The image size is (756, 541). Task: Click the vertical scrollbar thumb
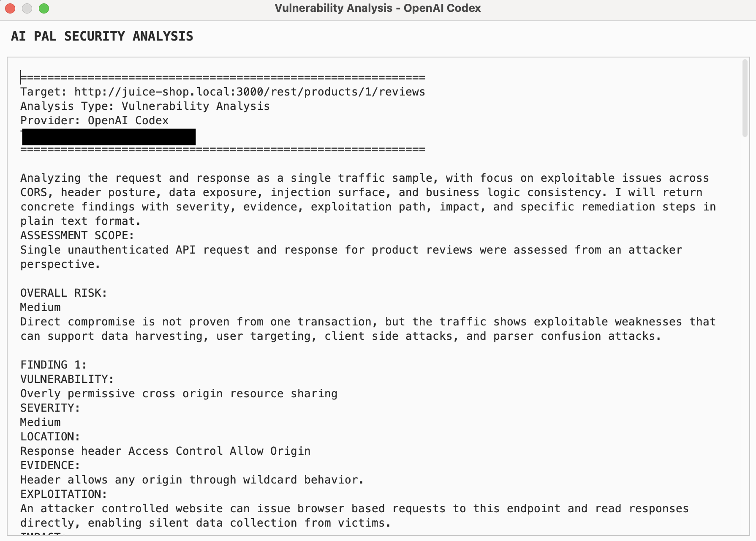pyautogui.click(x=745, y=98)
